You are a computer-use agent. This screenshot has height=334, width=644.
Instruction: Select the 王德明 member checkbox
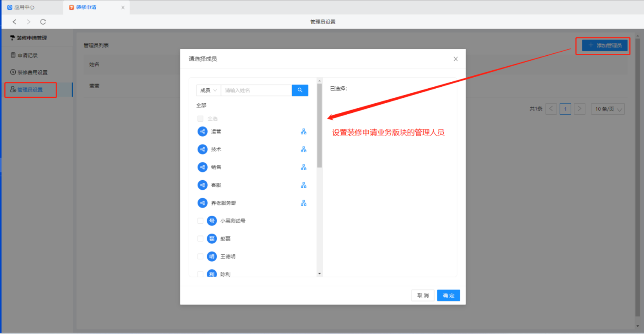coord(200,256)
